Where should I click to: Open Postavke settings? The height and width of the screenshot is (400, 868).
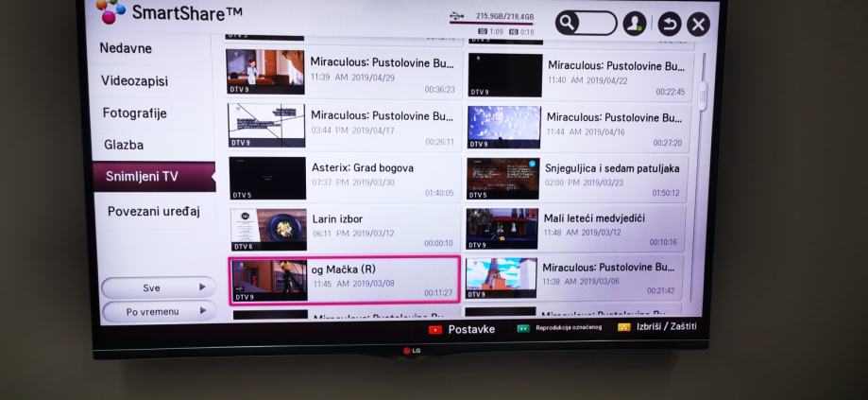(x=471, y=330)
